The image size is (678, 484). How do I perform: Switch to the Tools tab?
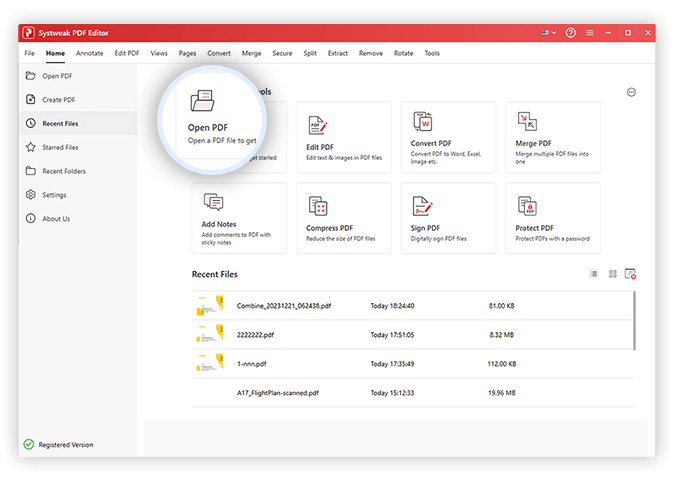click(x=432, y=53)
